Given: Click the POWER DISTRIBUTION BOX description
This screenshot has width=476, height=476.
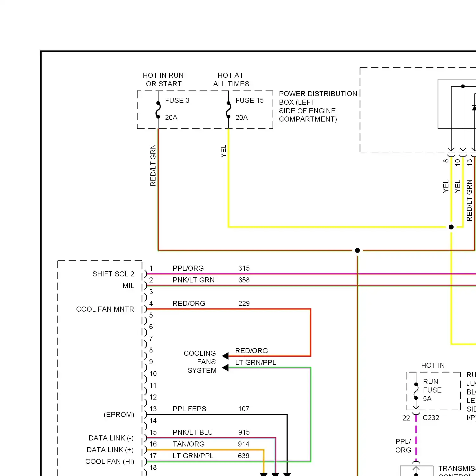Looking at the screenshot, I should 318,107.
